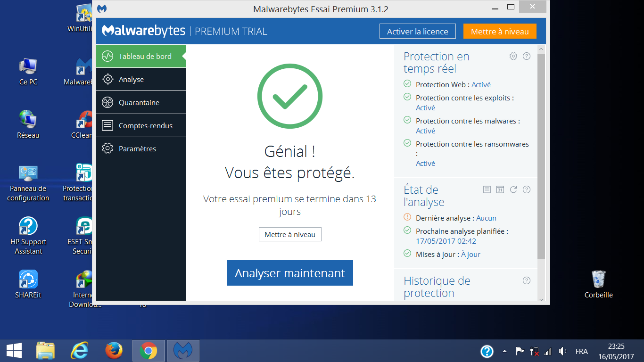Click the FRA language indicator
This screenshot has height=362, width=644.
click(x=582, y=351)
